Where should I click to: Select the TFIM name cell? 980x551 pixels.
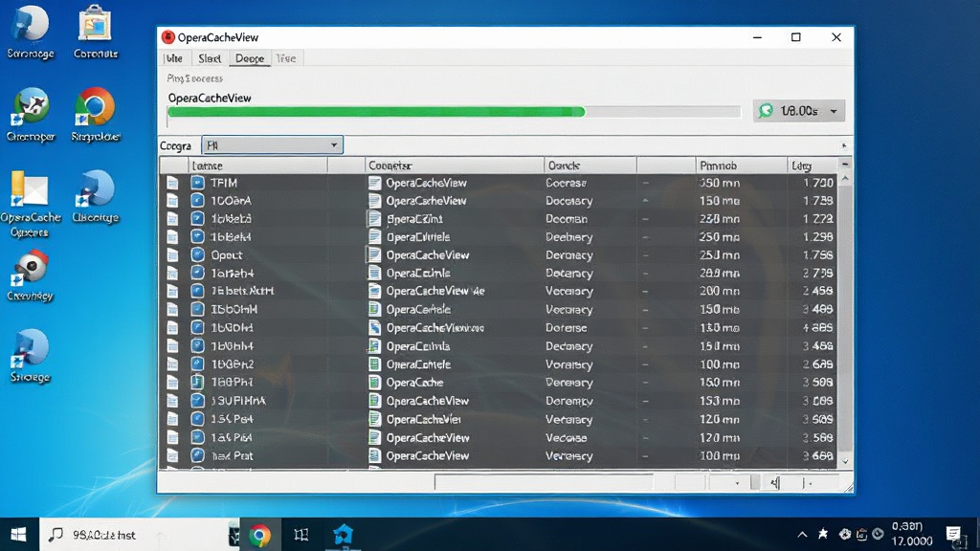224,183
